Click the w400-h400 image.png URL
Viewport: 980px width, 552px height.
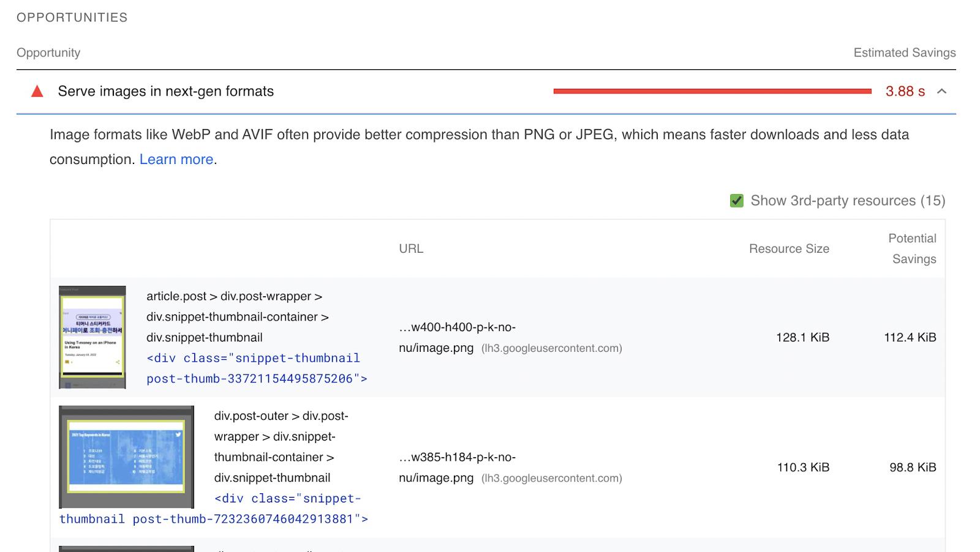tap(457, 337)
